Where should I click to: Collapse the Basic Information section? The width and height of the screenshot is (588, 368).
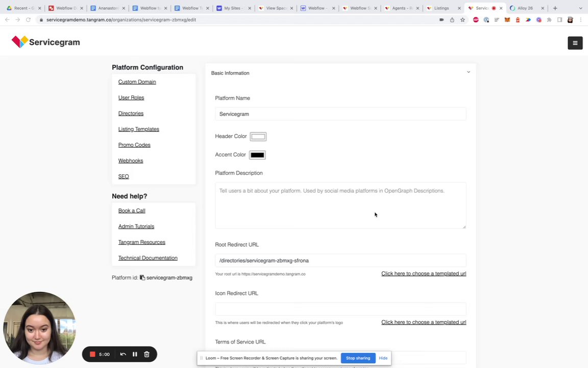click(x=469, y=72)
